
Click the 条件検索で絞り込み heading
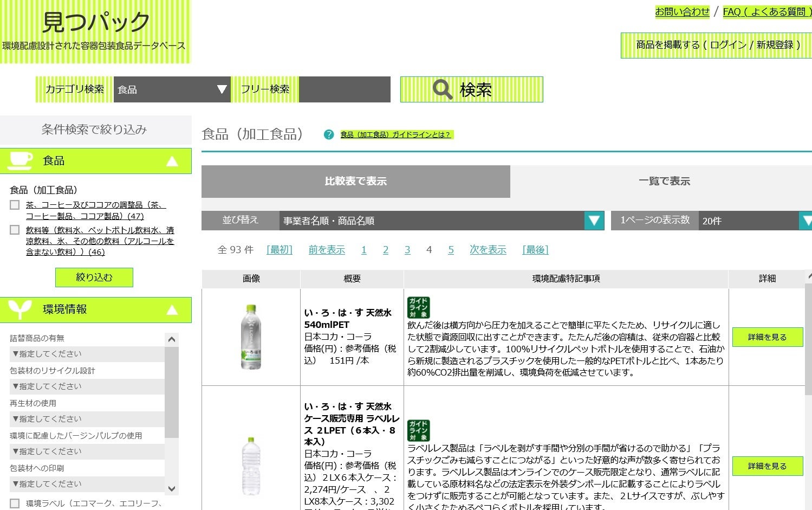(94, 130)
